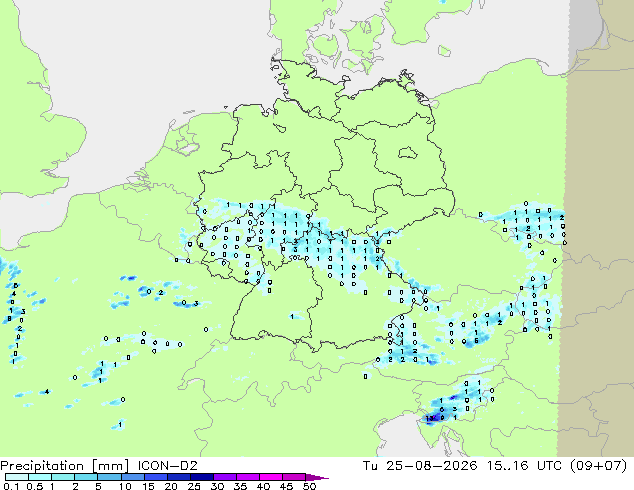Pick the dark blue swatch between 20 and 25
This screenshot has height=490, width=634.
pyautogui.click(x=178, y=477)
